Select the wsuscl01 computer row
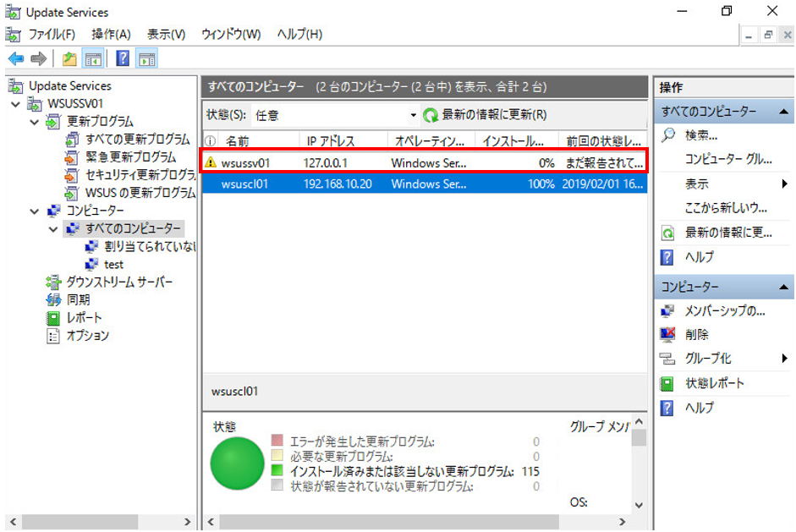Viewport: 796px width, 532px height. coord(425,184)
